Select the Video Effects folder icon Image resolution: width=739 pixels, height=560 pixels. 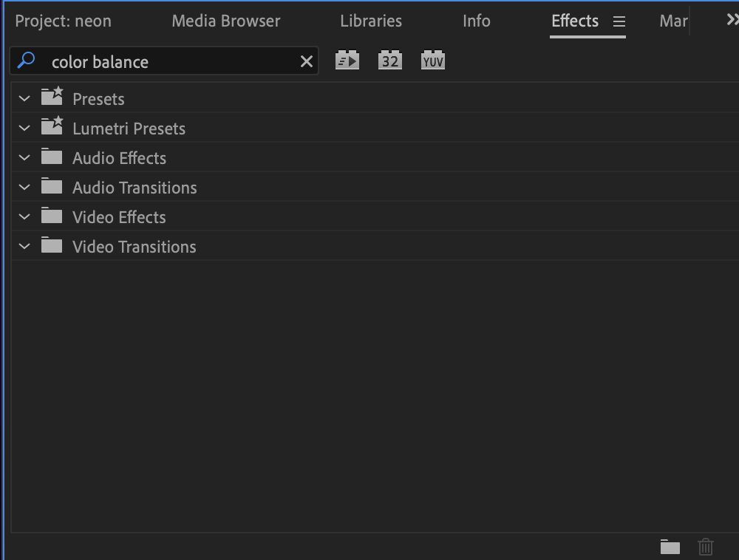coord(52,216)
